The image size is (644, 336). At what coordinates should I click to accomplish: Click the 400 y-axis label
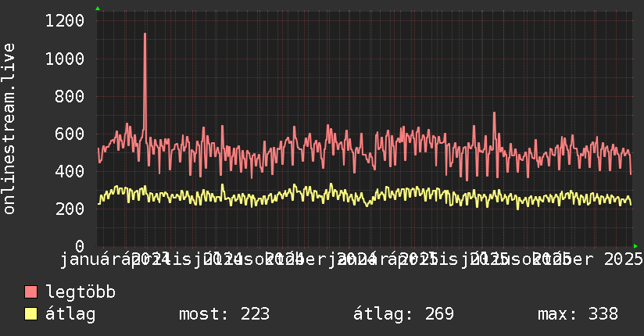click(x=70, y=171)
